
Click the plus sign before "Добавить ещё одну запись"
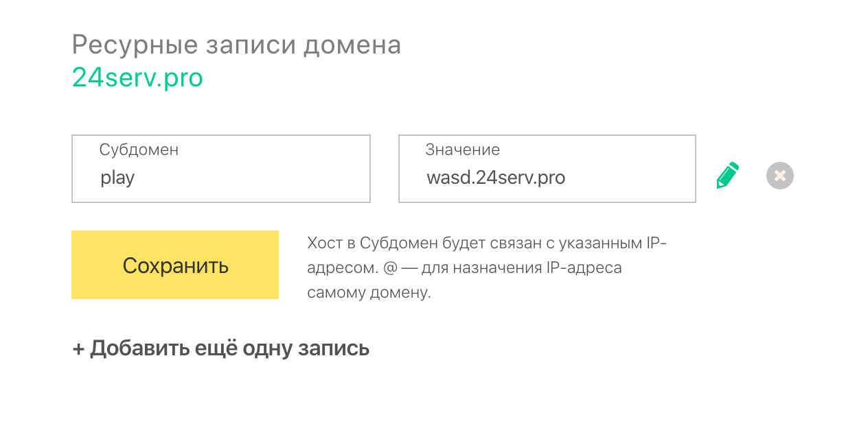coord(78,348)
